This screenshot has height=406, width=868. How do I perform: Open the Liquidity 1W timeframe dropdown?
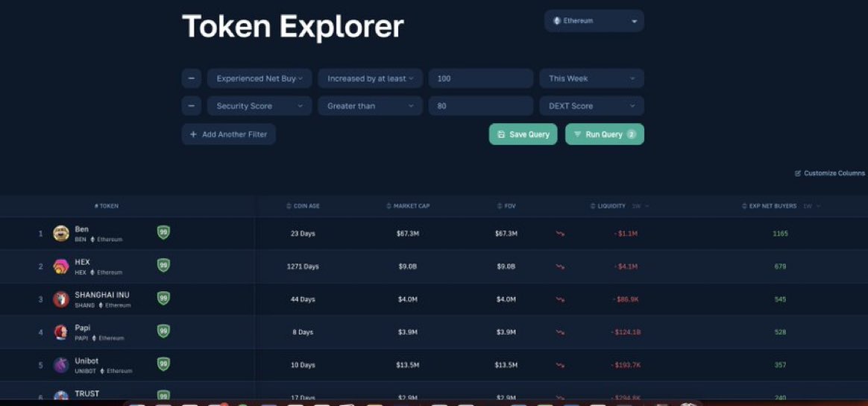pyautogui.click(x=641, y=206)
